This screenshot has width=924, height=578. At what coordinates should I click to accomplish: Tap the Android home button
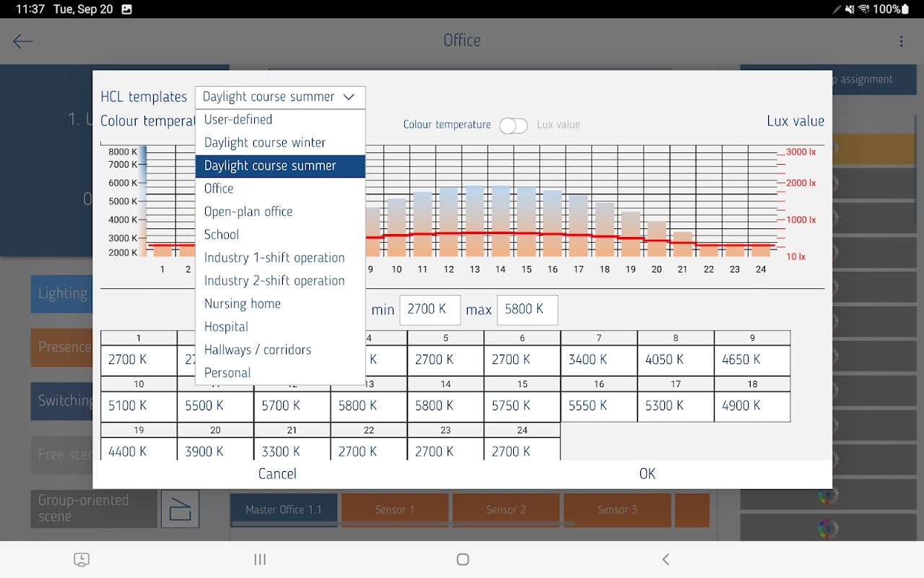tap(463, 559)
